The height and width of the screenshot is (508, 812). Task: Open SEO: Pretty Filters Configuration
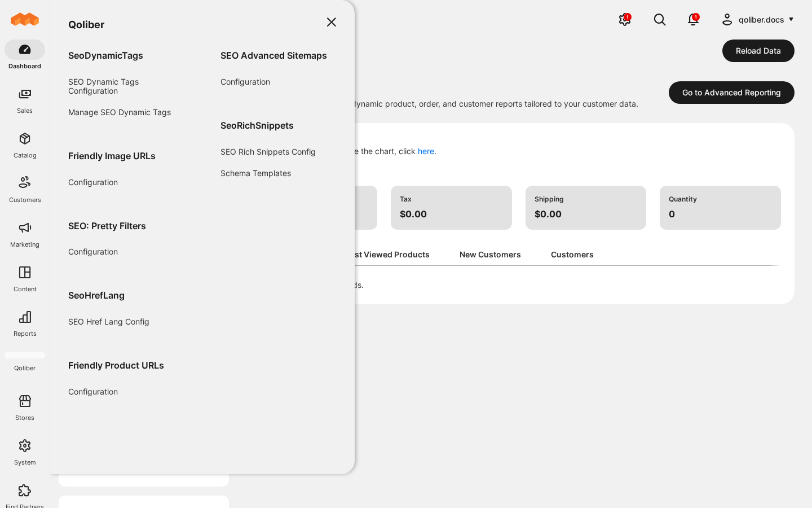93,252
